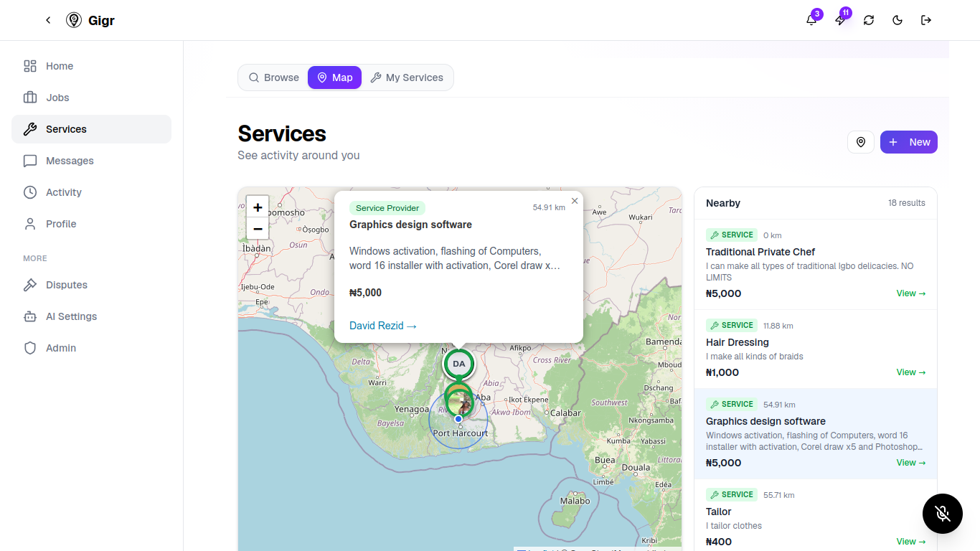Open the notifications bell icon
This screenshot has width=980, height=551.
(x=811, y=20)
